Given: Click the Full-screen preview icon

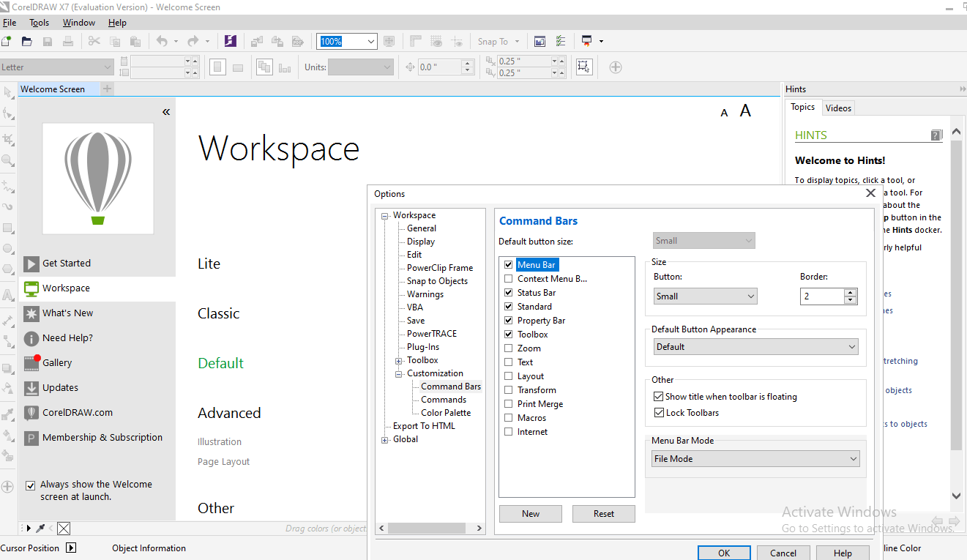Looking at the screenshot, I should tap(389, 42).
